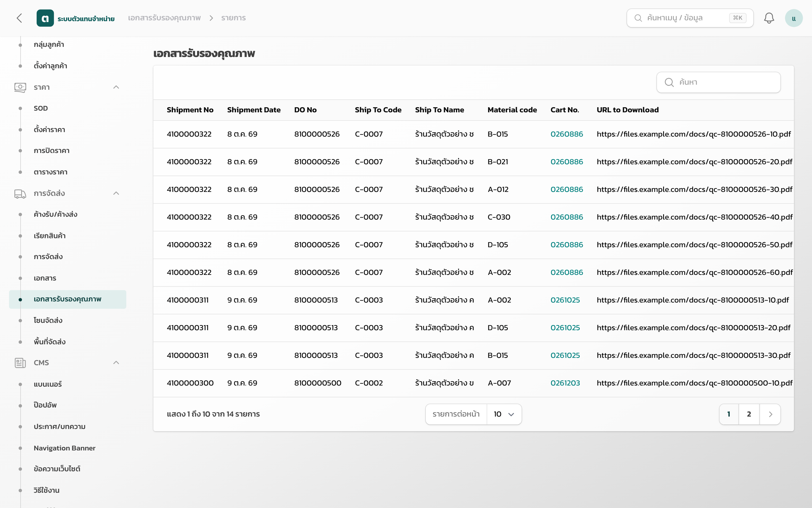
Task: Select เอกสารรับรองคุณภาพ in sidebar
Action: [x=67, y=299]
